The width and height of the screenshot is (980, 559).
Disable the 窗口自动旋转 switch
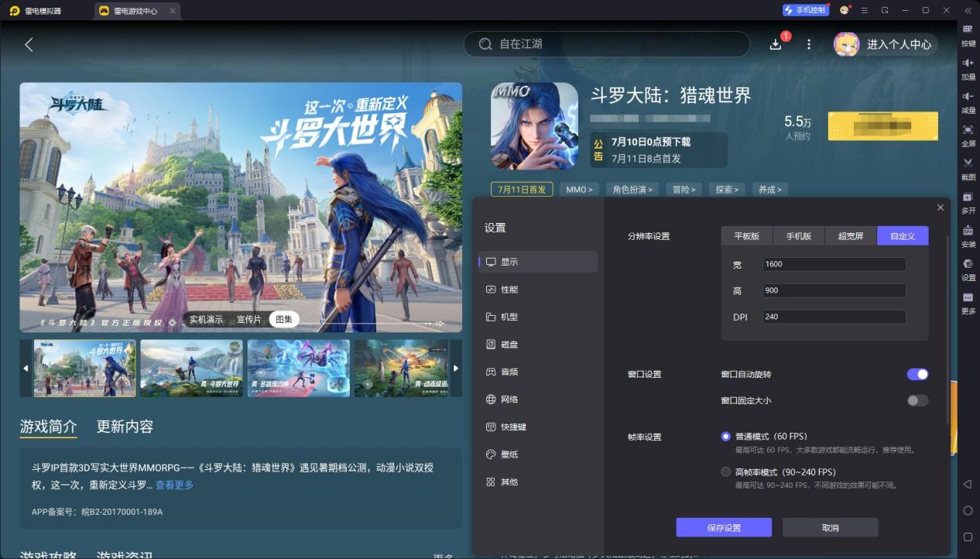tap(917, 374)
